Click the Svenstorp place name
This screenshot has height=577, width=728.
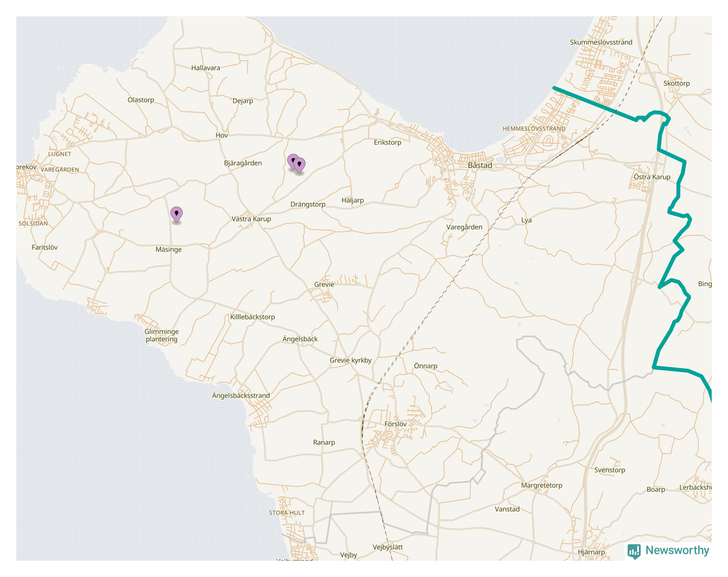610,470
